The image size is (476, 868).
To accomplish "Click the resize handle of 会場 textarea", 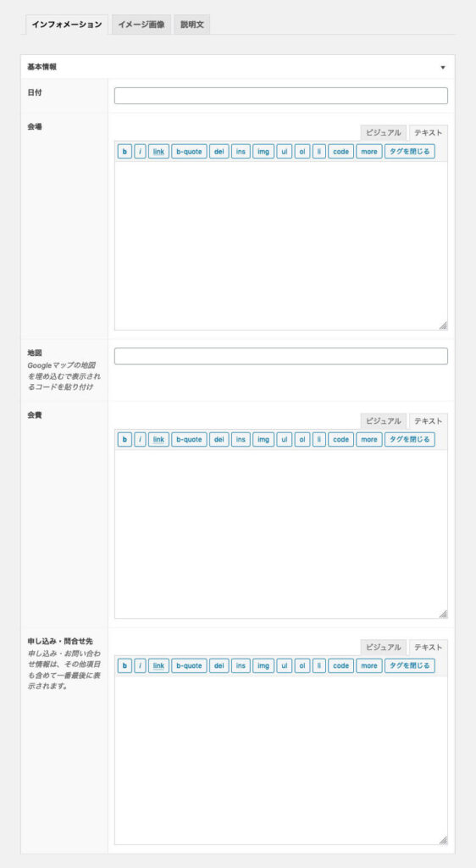I will (443, 325).
